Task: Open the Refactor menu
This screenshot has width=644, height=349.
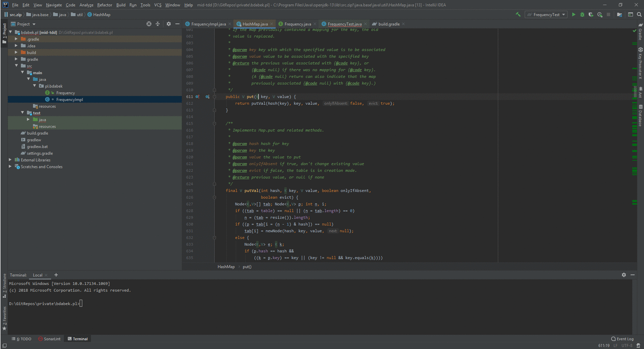Action: [x=105, y=5]
